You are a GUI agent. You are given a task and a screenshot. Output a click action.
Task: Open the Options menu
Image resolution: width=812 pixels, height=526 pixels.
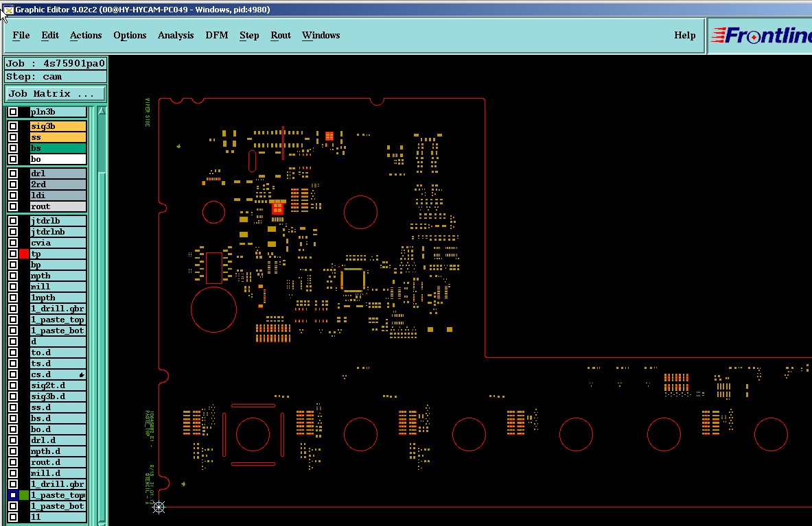pyautogui.click(x=130, y=35)
